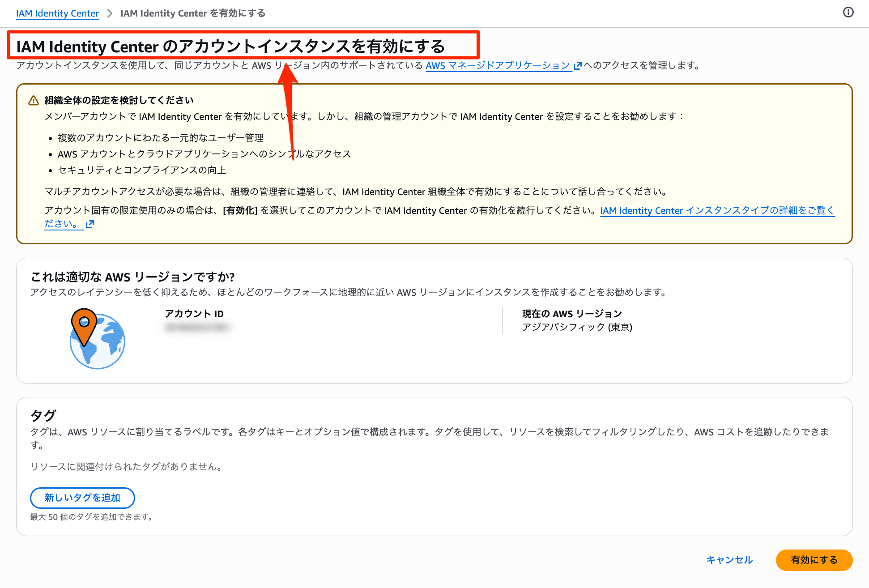Open the info panel icon at top right
Image resolution: width=869 pixels, height=588 pixels.
click(848, 13)
